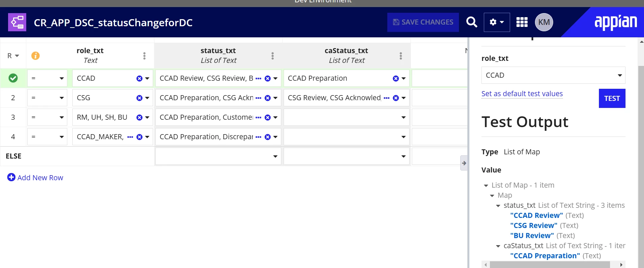This screenshot has height=268, width=644.
Task: Collapse the Map tree node
Action: (x=492, y=196)
